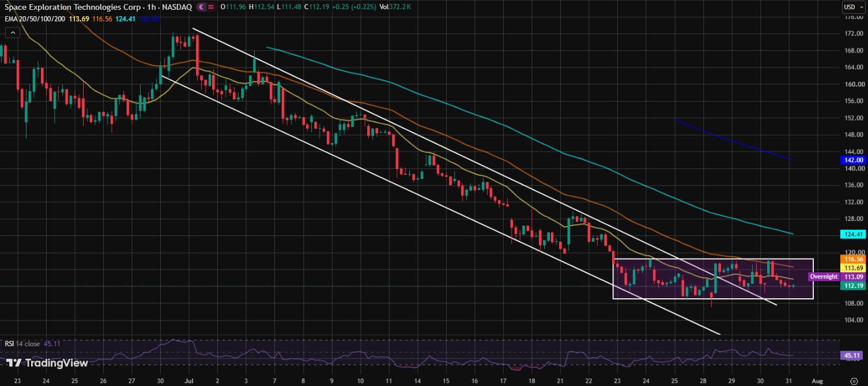868x386 pixels.
Task: Click RSI legend value 45.11
Action: click(x=52, y=344)
